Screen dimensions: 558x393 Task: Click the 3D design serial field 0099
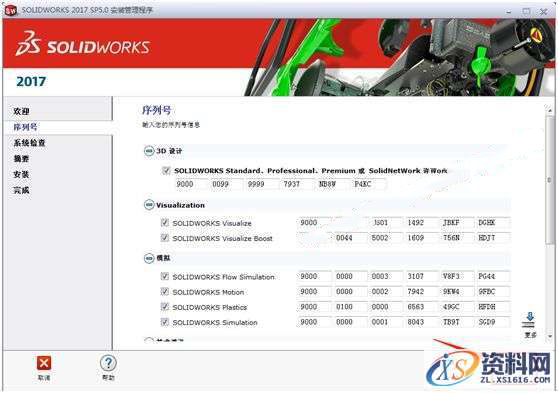(x=226, y=184)
